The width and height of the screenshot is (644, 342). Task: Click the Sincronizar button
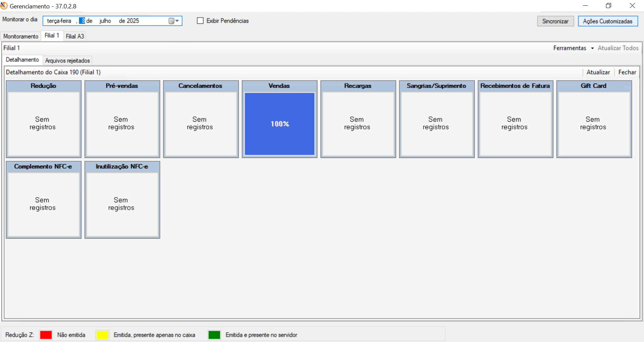(555, 21)
